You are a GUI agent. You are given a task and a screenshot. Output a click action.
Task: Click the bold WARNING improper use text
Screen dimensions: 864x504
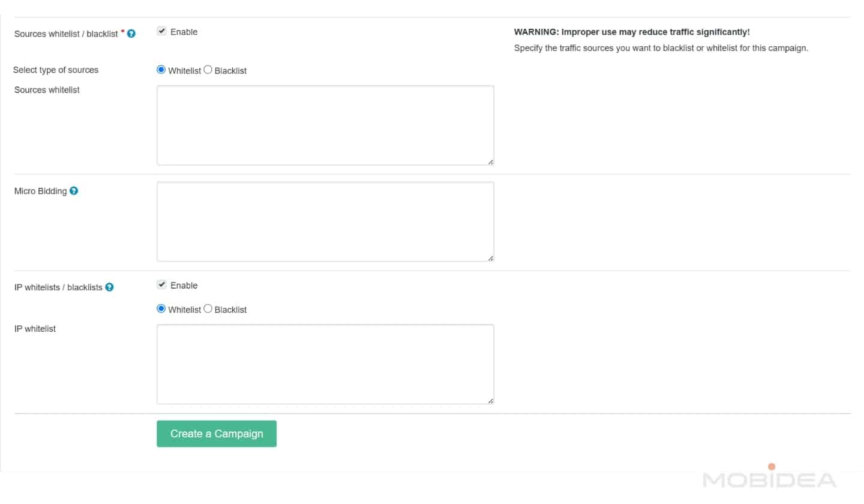pos(632,32)
